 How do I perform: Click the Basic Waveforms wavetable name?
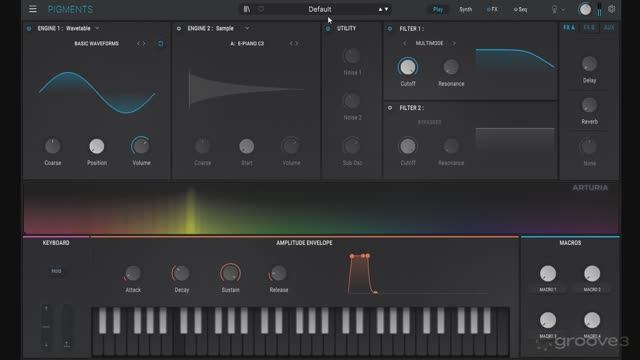coord(96,43)
